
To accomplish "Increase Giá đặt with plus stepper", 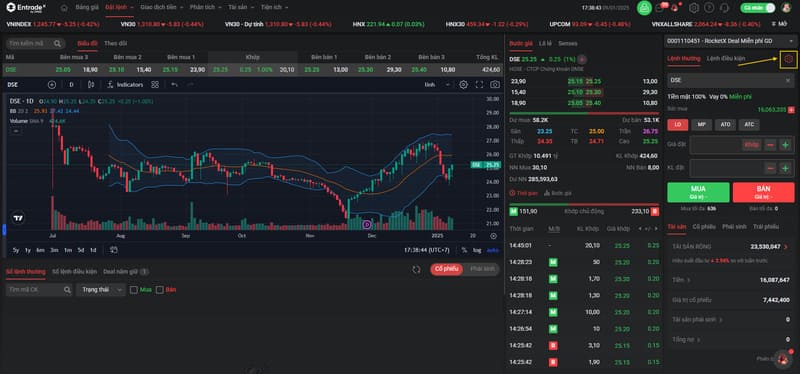I will 785,145.
